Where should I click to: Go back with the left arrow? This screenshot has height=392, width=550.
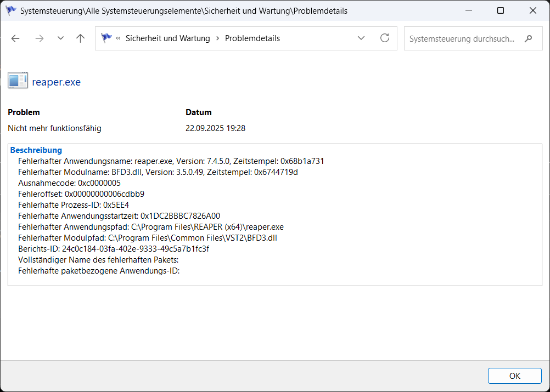click(15, 38)
